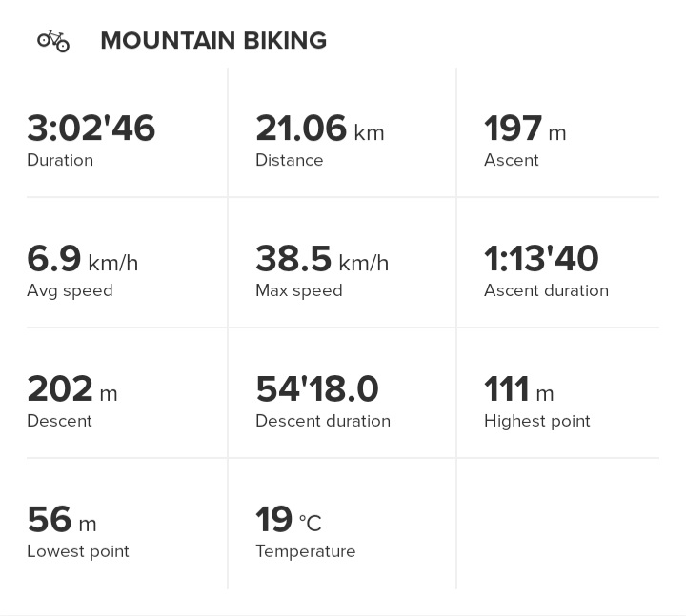Select the Max speed label
Screen dimensions: 686x616
coord(299,290)
